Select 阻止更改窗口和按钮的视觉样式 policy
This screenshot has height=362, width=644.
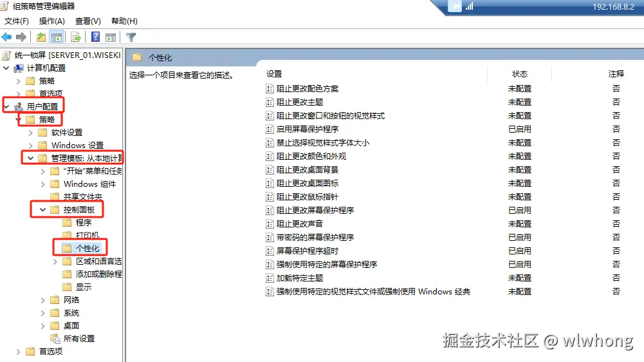coord(330,116)
